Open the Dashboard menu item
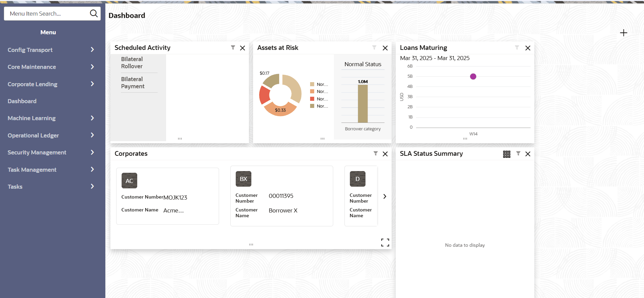This screenshot has height=298, width=644. (x=22, y=101)
